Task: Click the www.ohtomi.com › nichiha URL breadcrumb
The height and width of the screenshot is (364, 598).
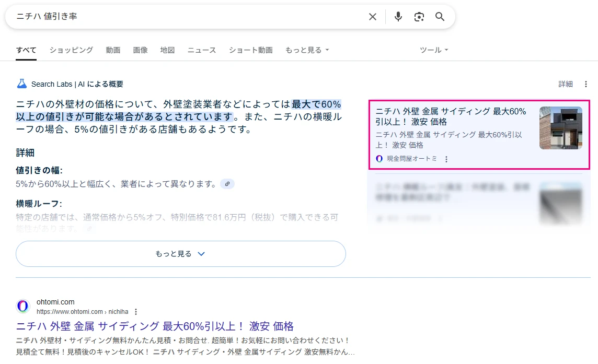Action: click(x=83, y=312)
